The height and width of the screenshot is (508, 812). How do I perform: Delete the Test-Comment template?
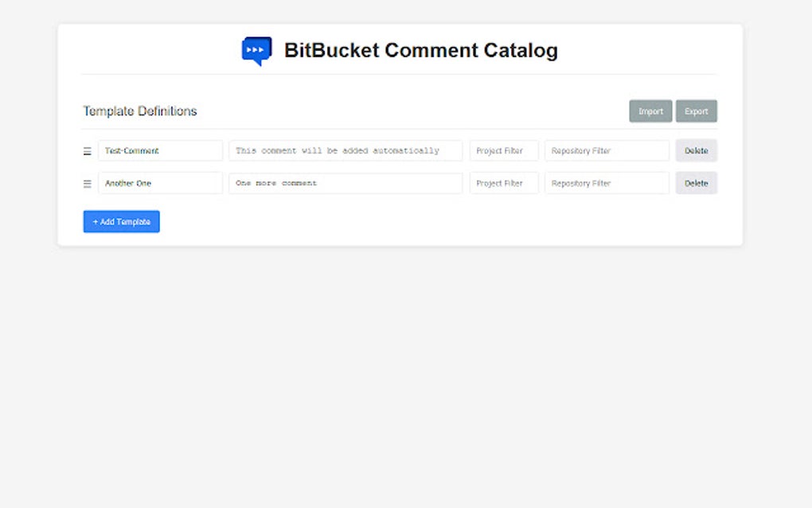696,150
